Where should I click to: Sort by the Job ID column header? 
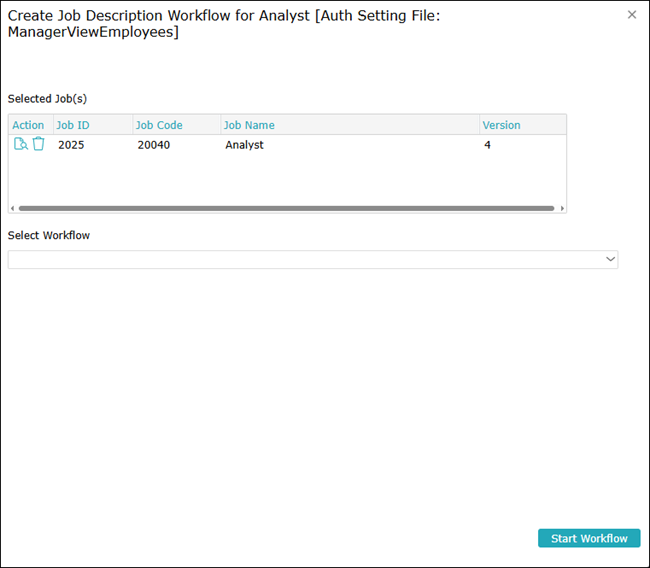(73, 125)
